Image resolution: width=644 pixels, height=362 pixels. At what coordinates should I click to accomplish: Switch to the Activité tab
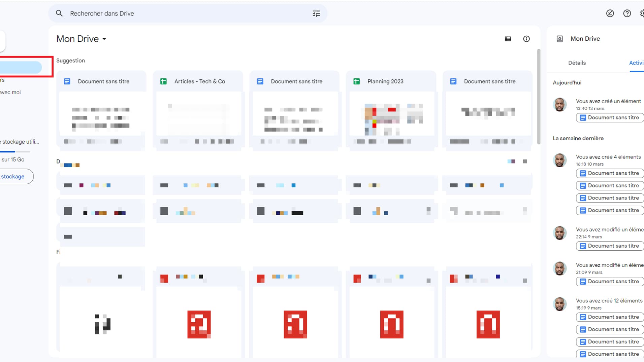pos(636,63)
